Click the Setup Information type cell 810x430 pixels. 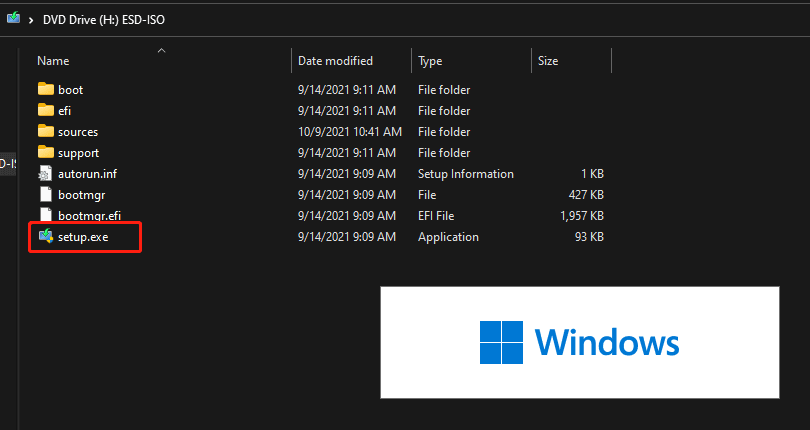pyautogui.click(x=465, y=174)
